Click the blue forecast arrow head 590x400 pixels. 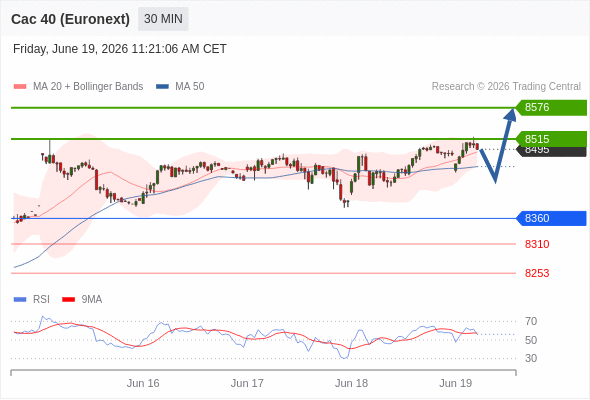coord(511,114)
